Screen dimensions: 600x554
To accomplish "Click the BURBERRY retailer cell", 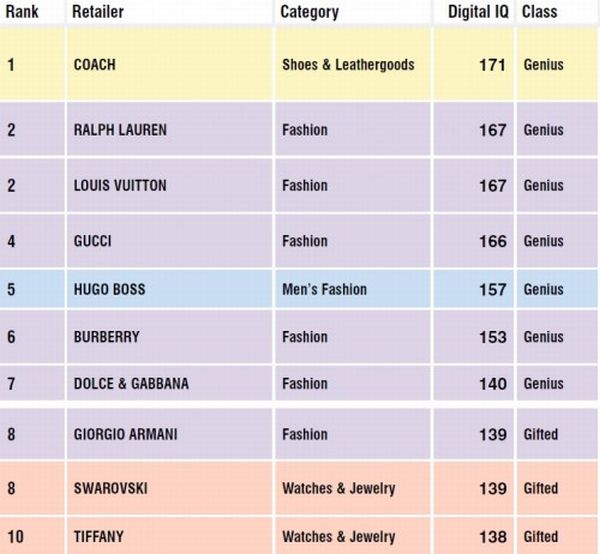I will (170, 337).
